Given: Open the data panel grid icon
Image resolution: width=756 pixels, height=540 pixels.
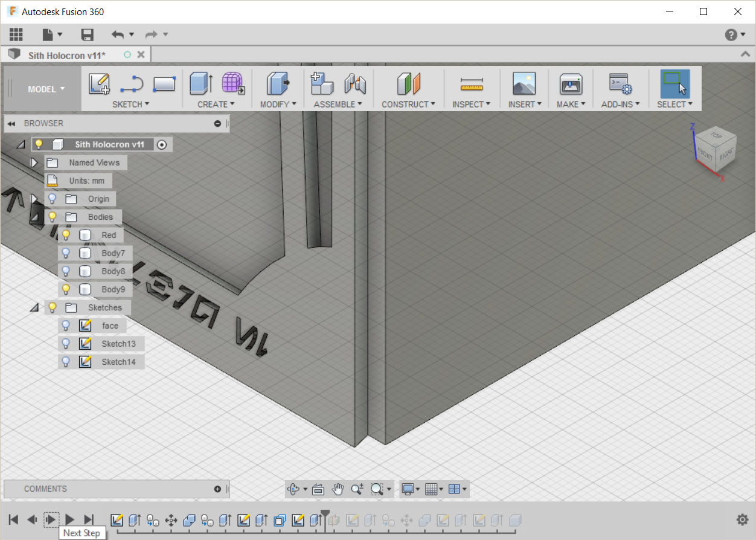Looking at the screenshot, I should click(16, 34).
